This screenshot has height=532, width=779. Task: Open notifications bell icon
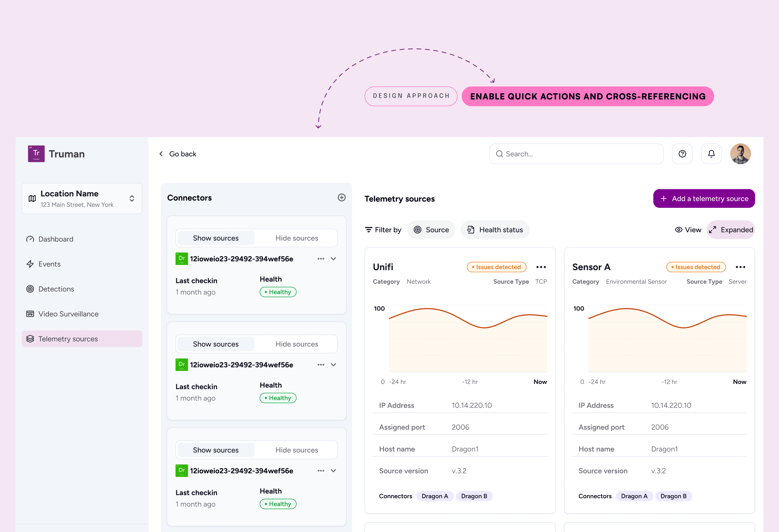711,154
